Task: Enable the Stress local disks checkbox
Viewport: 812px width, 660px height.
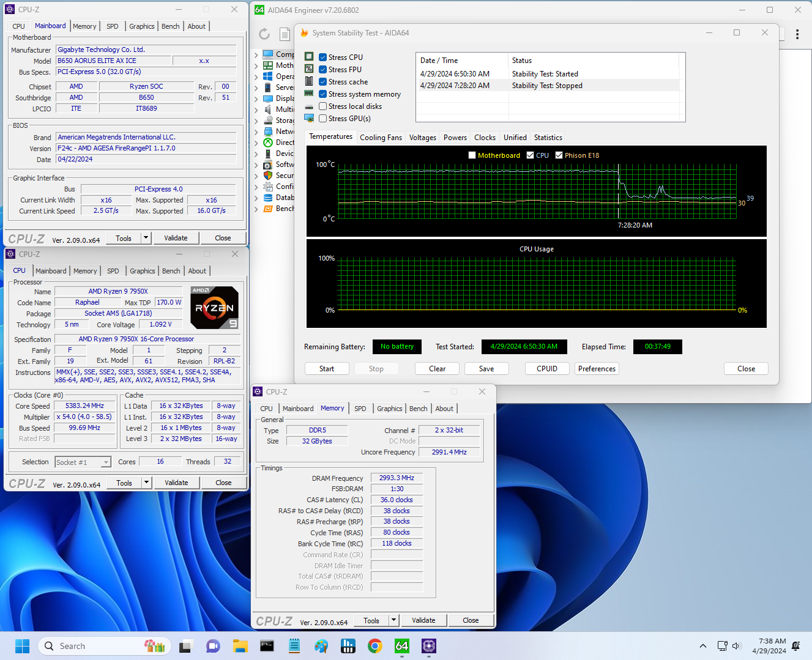Action: point(322,106)
